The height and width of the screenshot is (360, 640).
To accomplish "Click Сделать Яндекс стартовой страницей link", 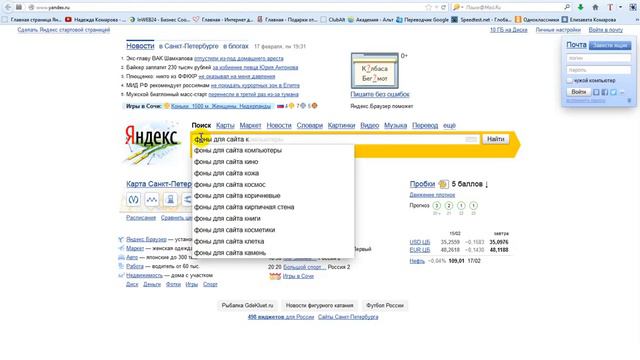I will 64,30.
